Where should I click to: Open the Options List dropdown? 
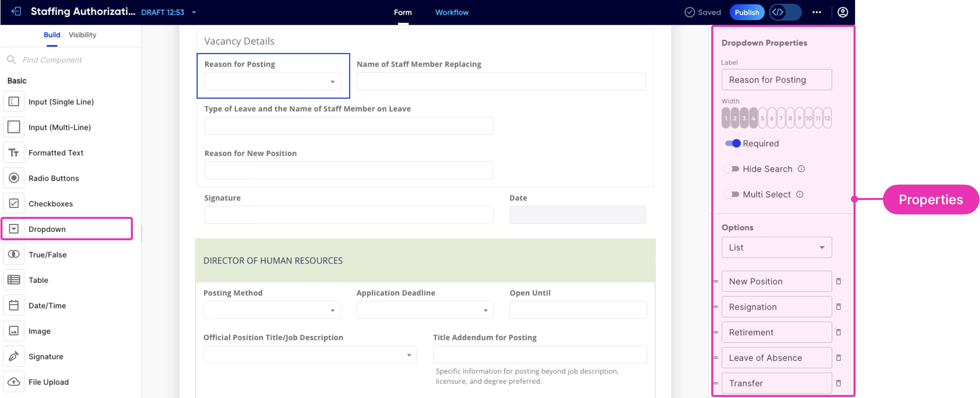[776, 248]
